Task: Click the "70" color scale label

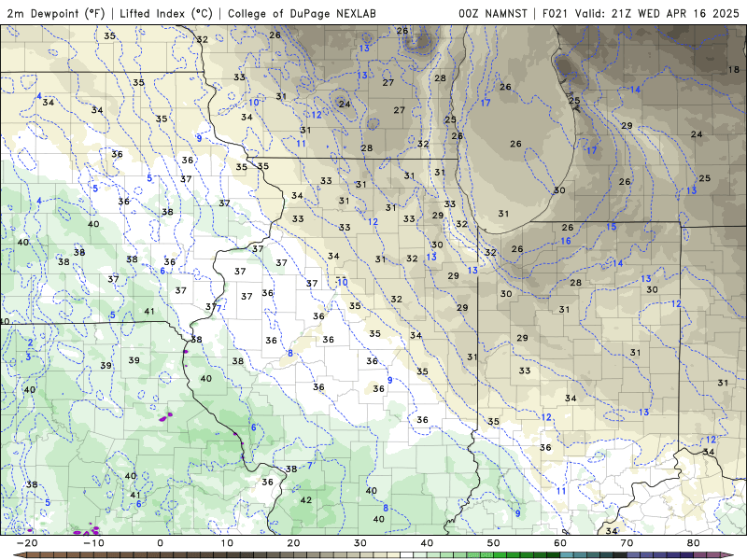Action: [627, 543]
